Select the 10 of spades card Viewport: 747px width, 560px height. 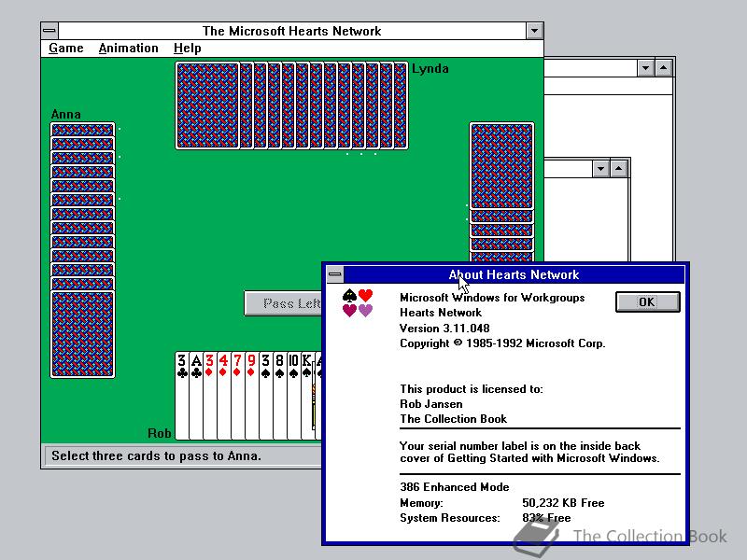(x=293, y=395)
